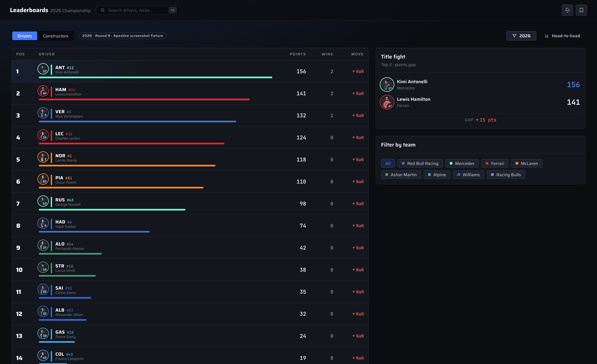The height and width of the screenshot is (364, 597).
Task: Click Alexander Albon's driver avatar
Action: (43, 311)
